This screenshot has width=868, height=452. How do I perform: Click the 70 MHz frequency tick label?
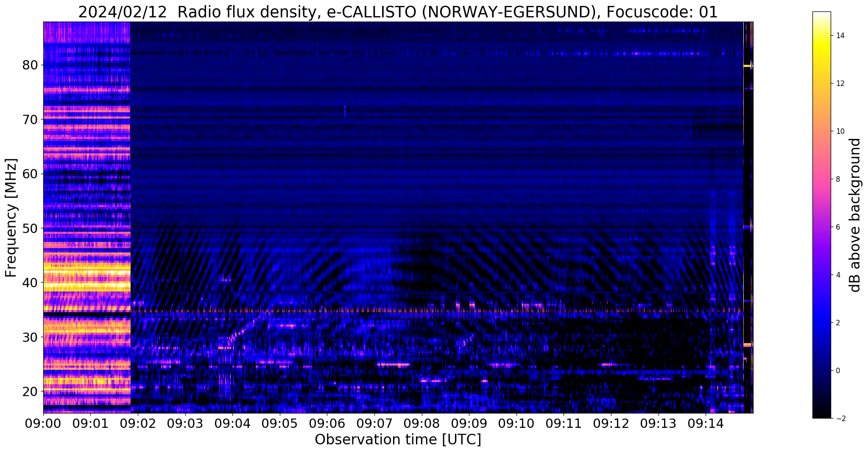[x=30, y=119]
